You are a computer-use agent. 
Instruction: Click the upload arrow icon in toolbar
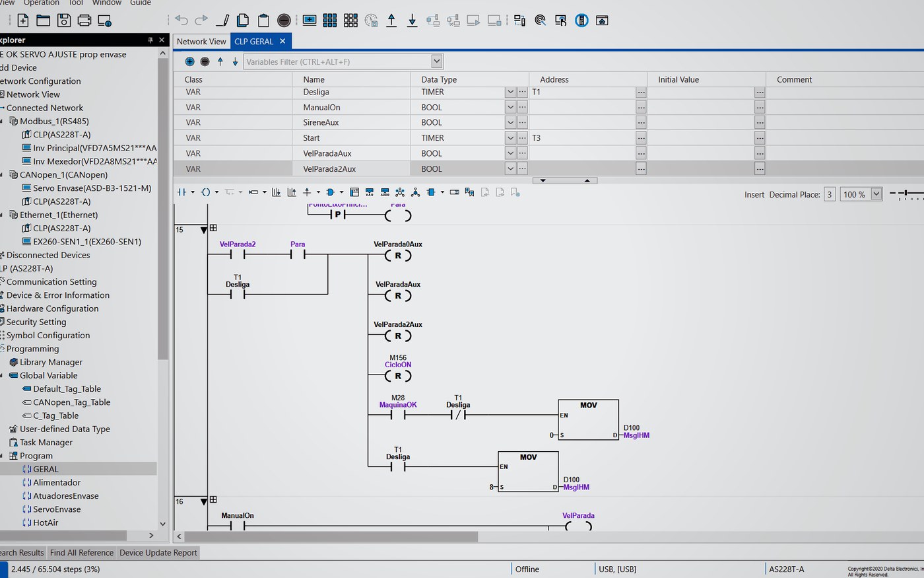click(391, 20)
